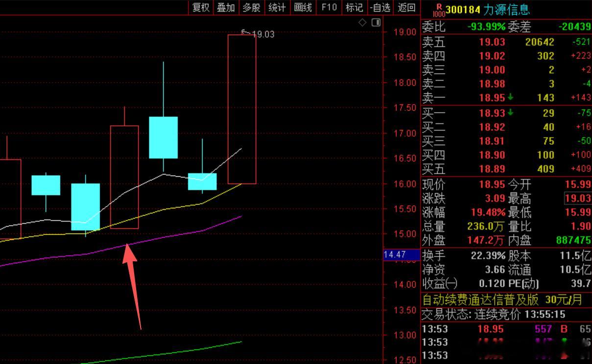Screen dimensions: 592x364
Task: Click the 卖五 volume 20642
Action: pos(540,43)
